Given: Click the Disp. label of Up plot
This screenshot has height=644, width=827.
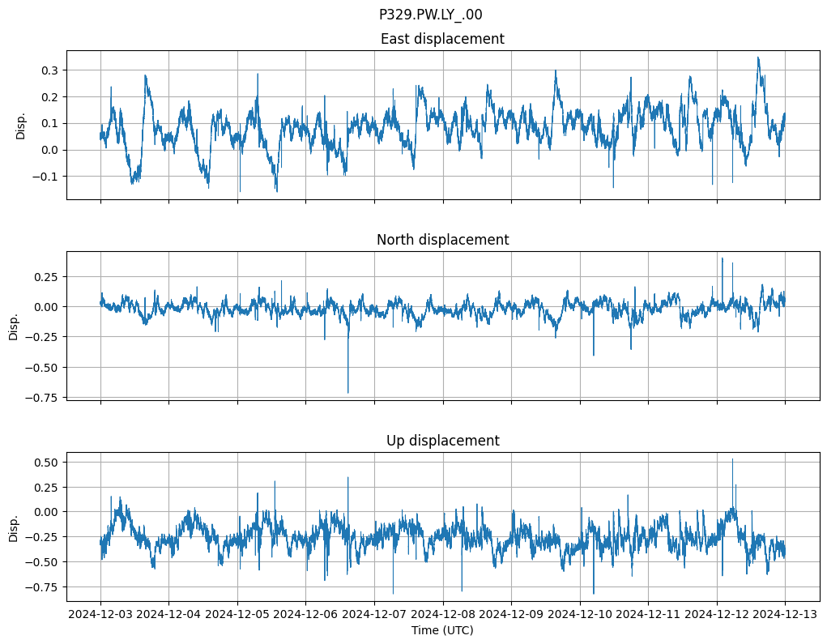Looking at the screenshot, I should 14,527.
